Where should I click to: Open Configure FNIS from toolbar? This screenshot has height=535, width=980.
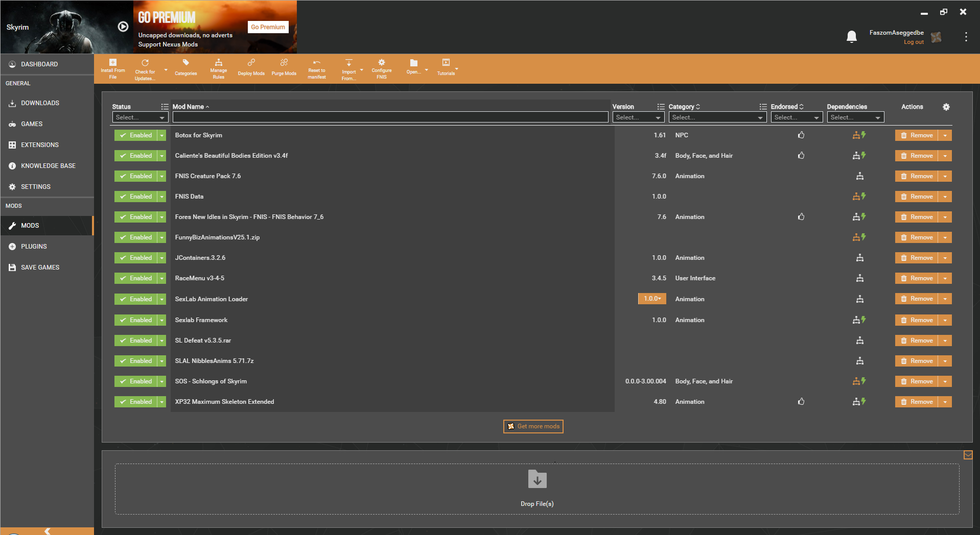pyautogui.click(x=382, y=69)
